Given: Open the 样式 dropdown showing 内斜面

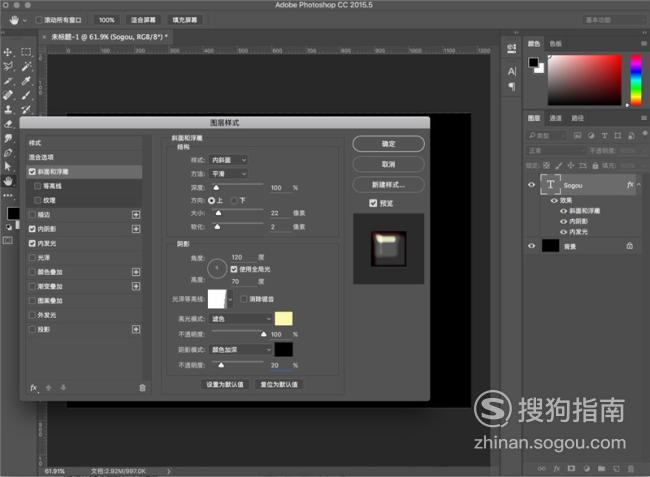Looking at the screenshot, I should tap(228, 160).
